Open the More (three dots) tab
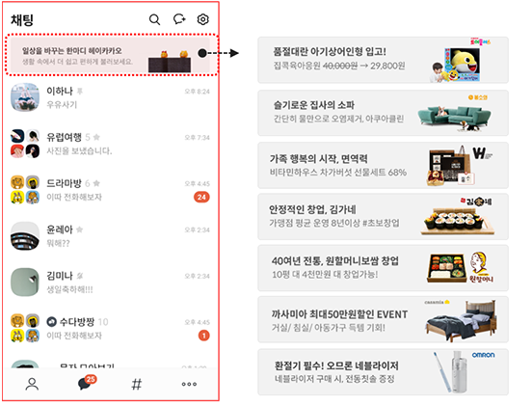Viewport: 532px width, 405px height. point(189,384)
